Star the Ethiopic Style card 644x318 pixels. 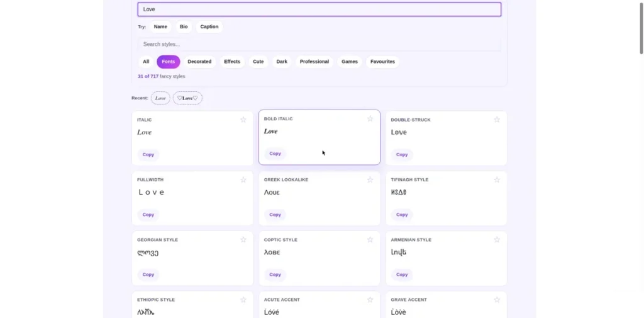(243, 300)
